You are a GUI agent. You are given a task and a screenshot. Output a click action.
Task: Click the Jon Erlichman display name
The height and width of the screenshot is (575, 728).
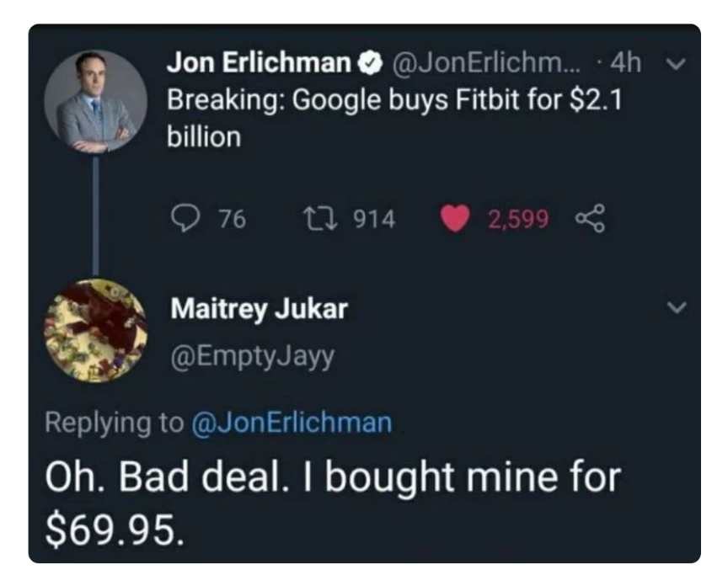coord(260,61)
